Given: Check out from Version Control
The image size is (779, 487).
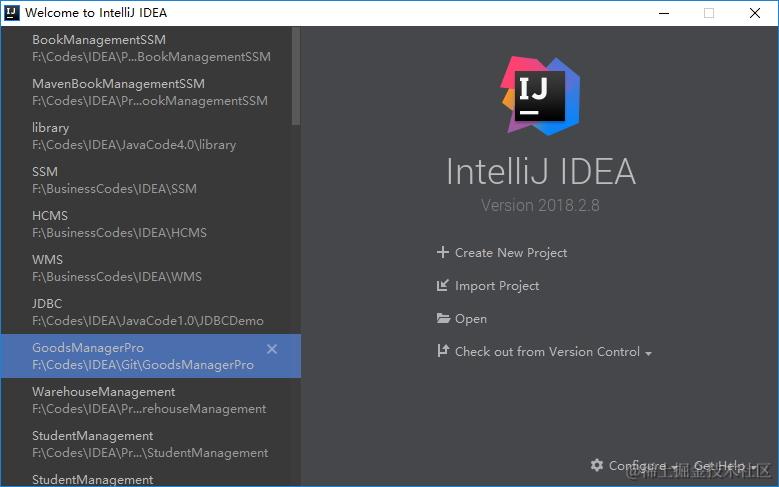Looking at the screenshot, I should [x=547, y=352].
